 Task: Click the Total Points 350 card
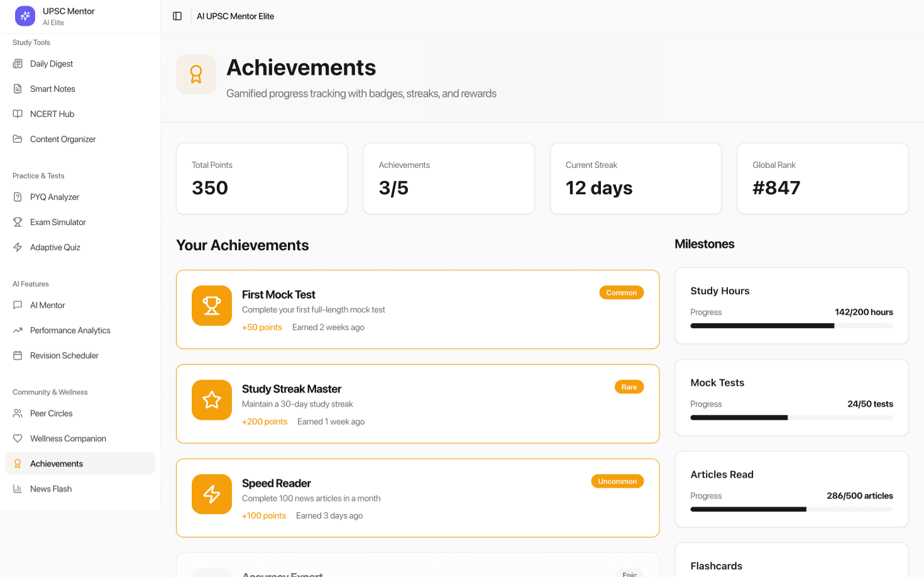pyautogui.click(x=262, y=179)
